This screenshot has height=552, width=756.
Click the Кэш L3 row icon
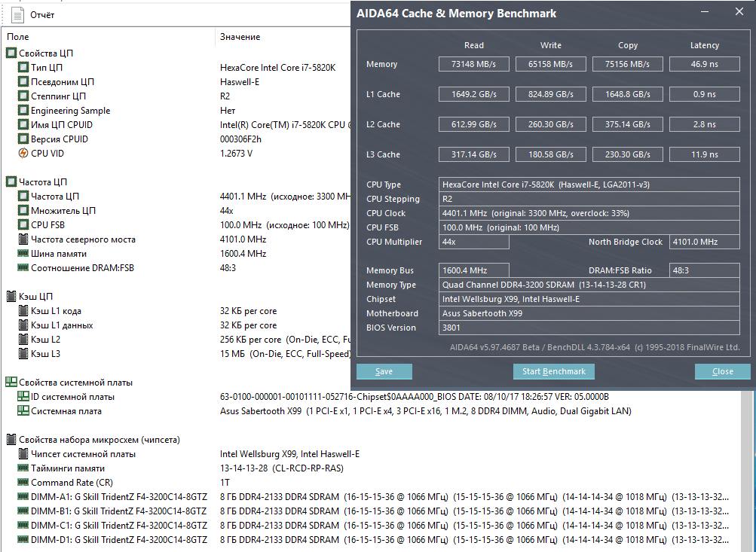23,353
